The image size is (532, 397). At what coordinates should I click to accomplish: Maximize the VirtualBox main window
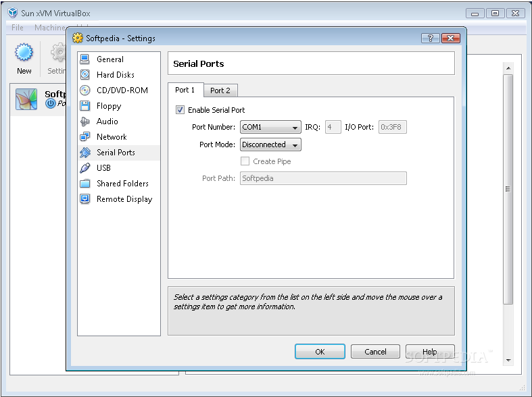tap(495, 14)
